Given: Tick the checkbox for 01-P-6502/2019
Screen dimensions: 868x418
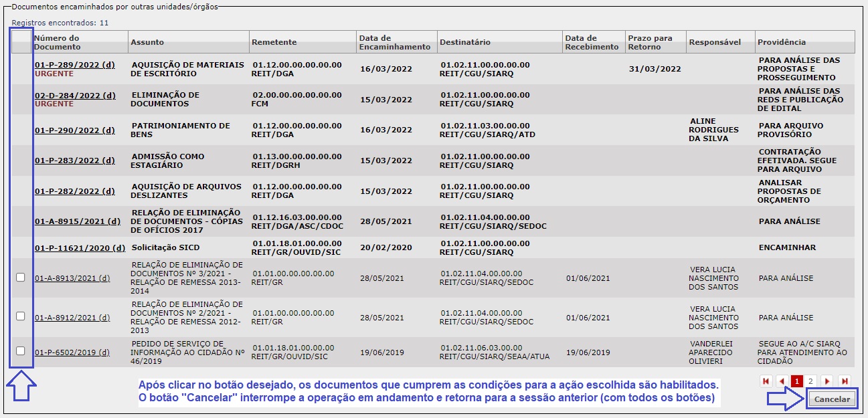Looking at the screenshot, I should [21, 351].
